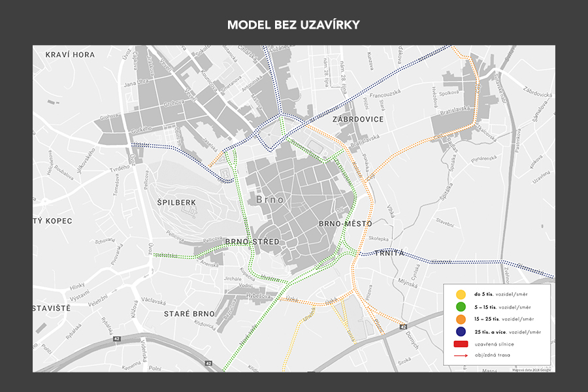Open the Google map data attribution
The width and height of the screenshot is (588, 392).
click(531, 370)
